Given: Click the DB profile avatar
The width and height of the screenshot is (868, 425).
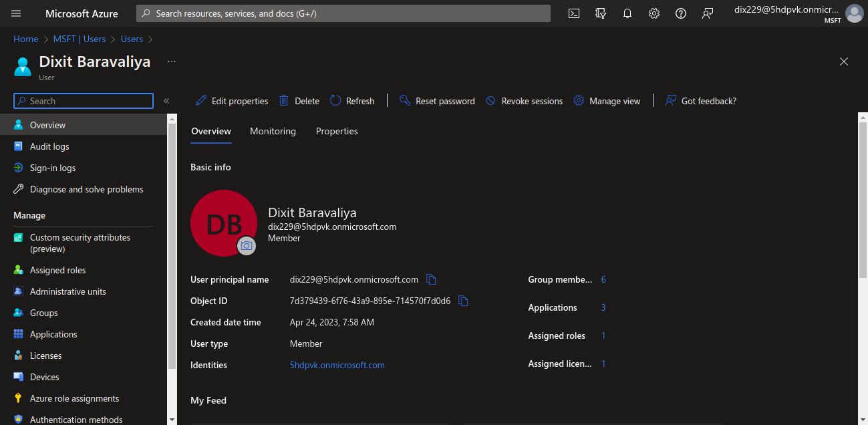Looking at the screenshot, I should click(x=224, y=223).
